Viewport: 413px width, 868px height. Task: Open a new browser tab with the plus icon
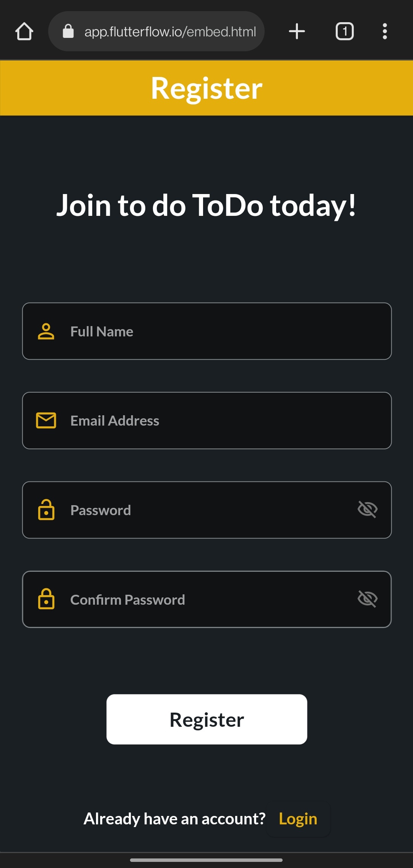[x=297, y=31]
